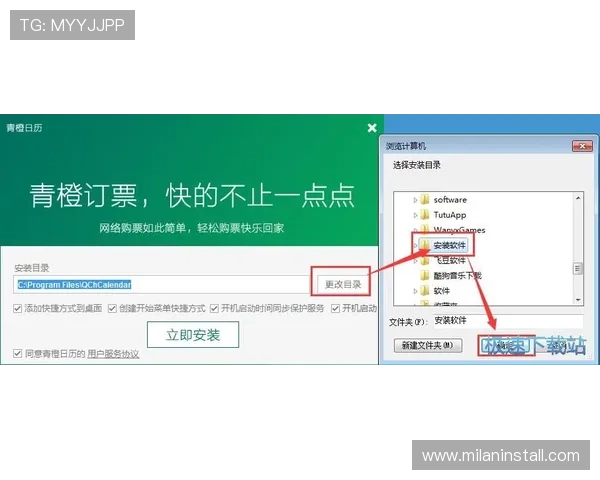
Task: Close the 浏览计算机 dialog
Action: 582,146
